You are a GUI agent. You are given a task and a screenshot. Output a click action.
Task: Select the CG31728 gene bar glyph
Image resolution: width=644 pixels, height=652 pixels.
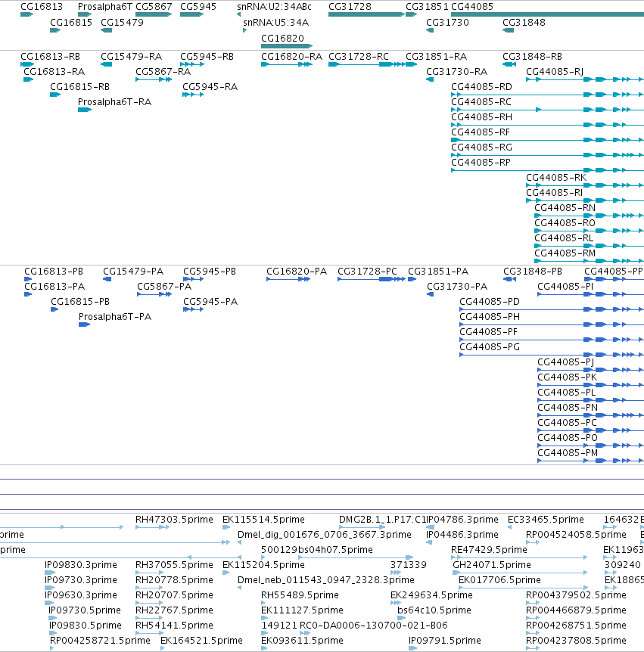point(366,14)
